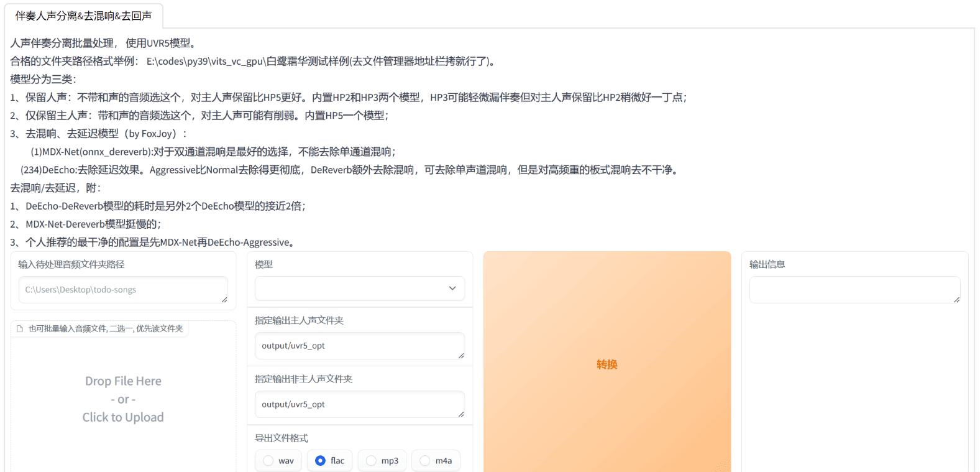Grab resize handle of 输入待处理音频文件夹路径 textbox

coord(224,300)
